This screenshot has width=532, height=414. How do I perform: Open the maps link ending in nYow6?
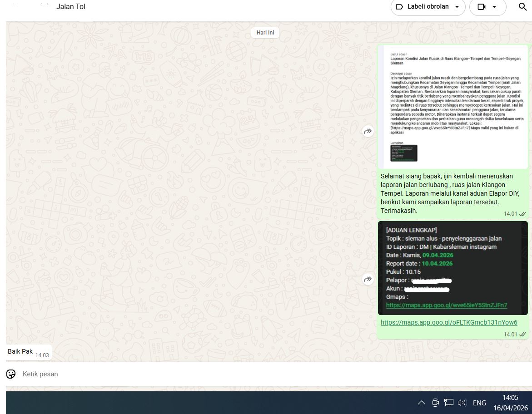coord(448,322)
